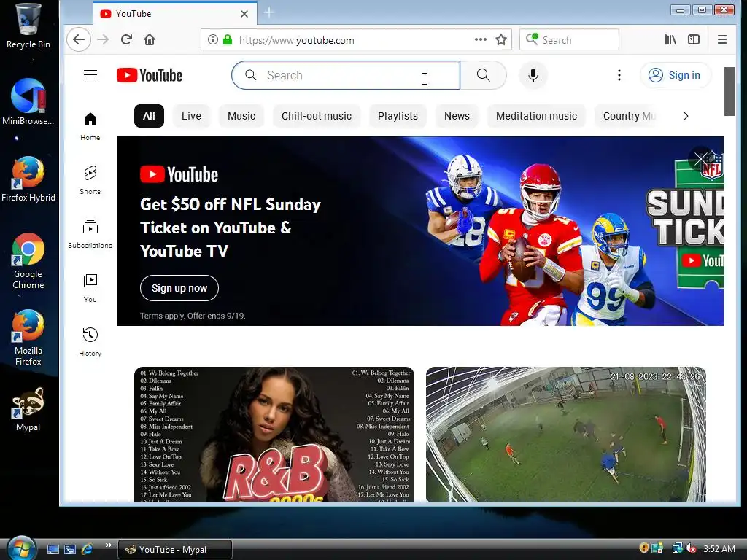747x560 pixels.
Task: Reload the page with the refresh icon
Action: 126,39
